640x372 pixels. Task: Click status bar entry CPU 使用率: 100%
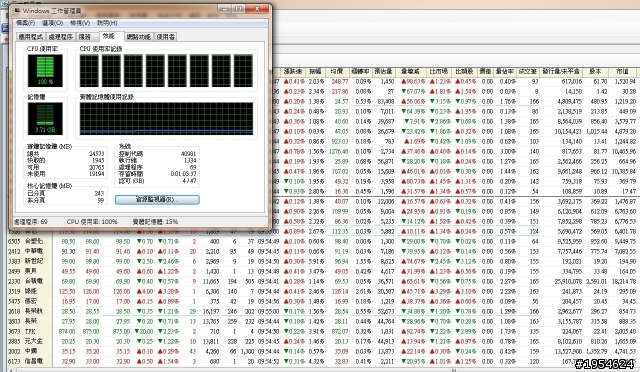click(92, 222)
